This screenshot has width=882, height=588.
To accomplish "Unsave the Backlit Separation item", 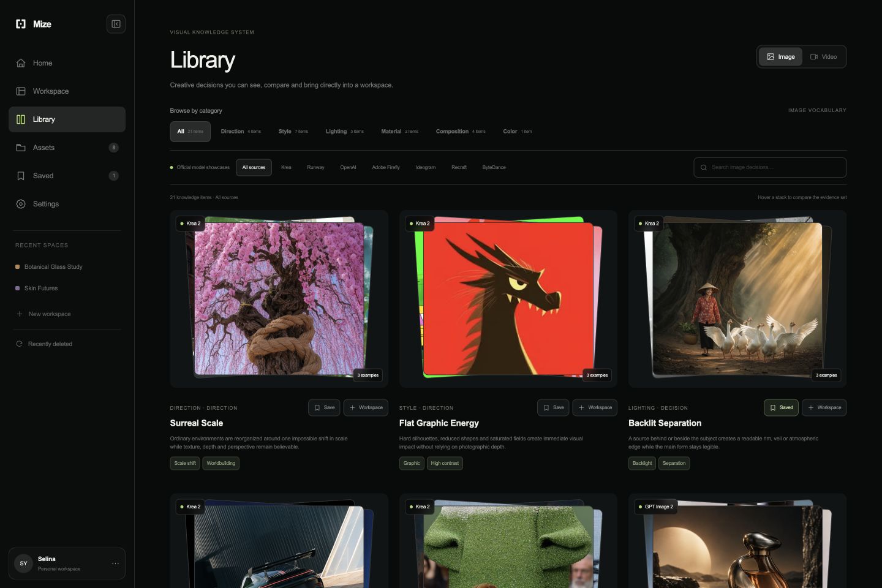I will click(781, 408).
